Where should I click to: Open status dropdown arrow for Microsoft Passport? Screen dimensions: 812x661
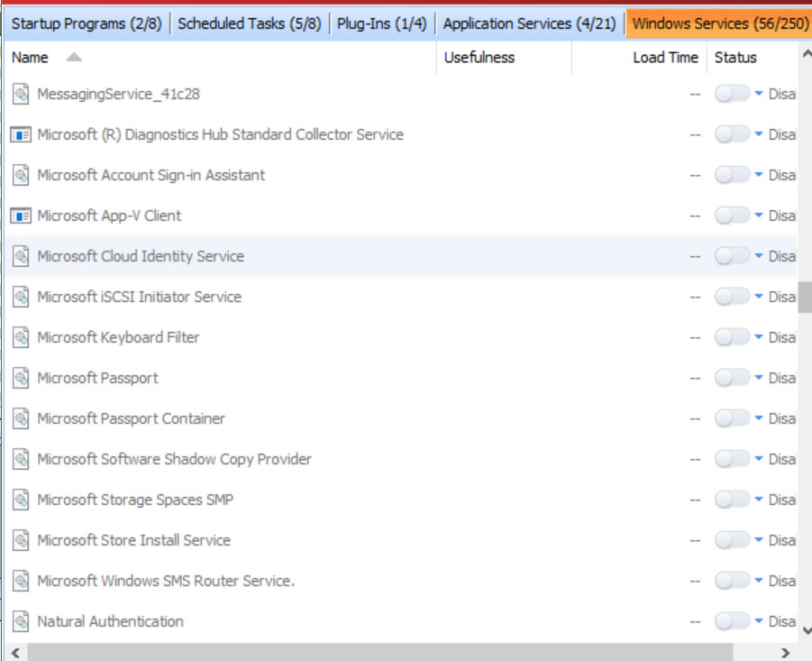[x=759, y=377]
